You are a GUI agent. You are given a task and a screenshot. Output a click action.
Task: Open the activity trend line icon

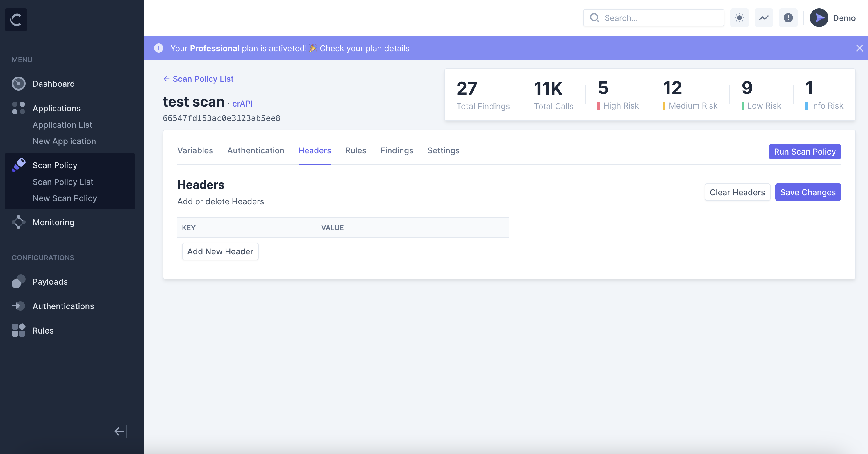pyautogui.click(x=764, y=18)
